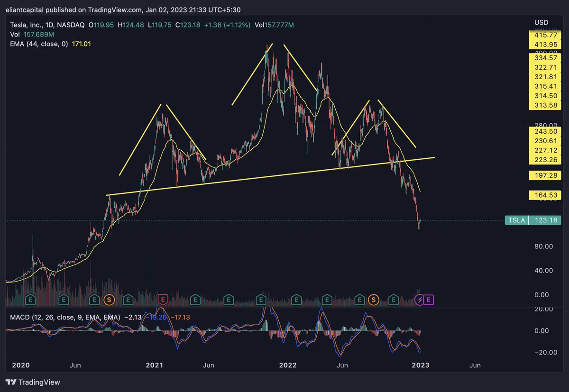The width and height of the screenshot is (569, 392).
Task: Click the USD currency label
Action: click(x=541, y=23)
